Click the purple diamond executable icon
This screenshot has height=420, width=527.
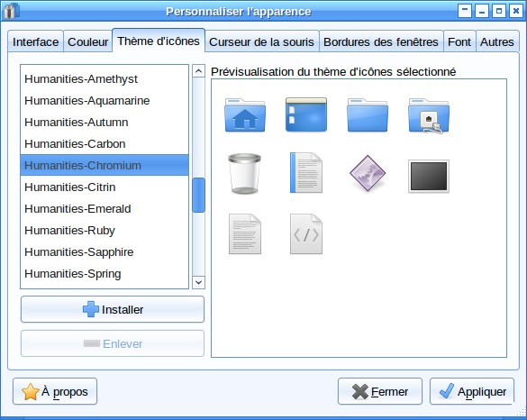(x=368, y=173)
